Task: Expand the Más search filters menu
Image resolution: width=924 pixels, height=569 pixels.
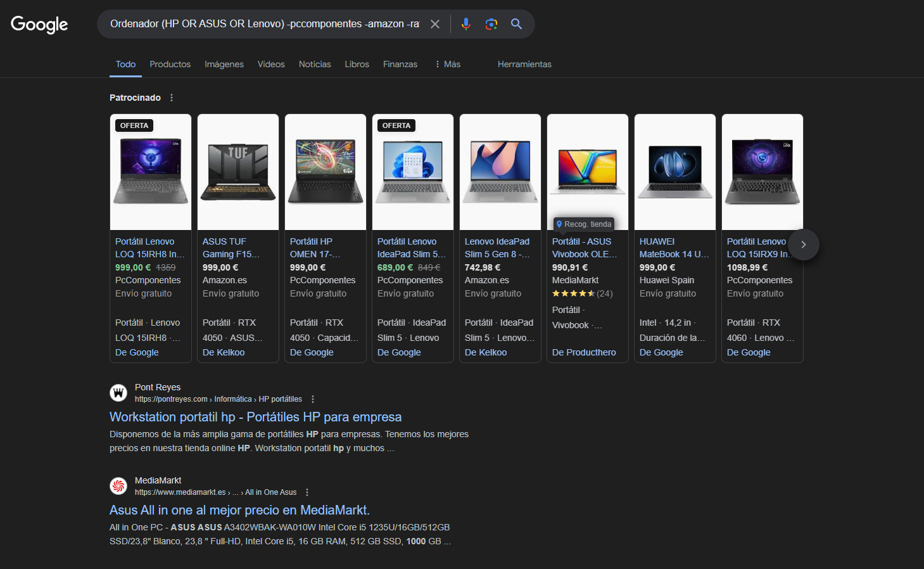Action: click(447, 64)
